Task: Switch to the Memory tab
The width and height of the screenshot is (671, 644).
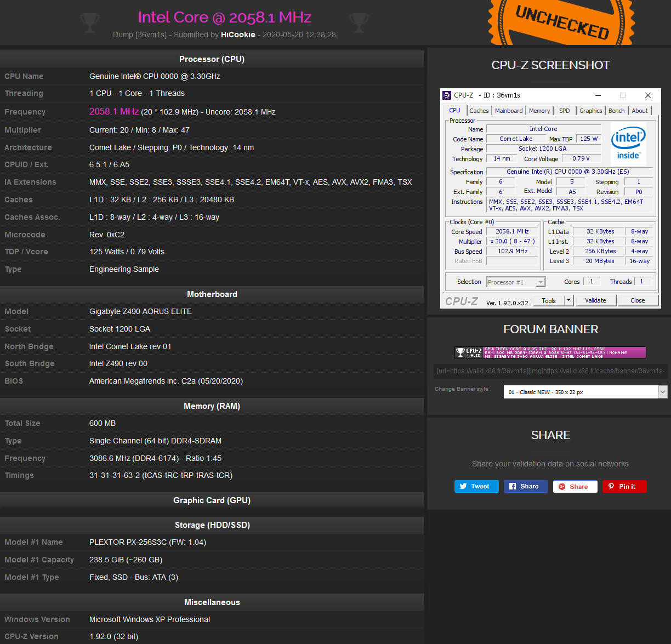Action: point(539,111)
